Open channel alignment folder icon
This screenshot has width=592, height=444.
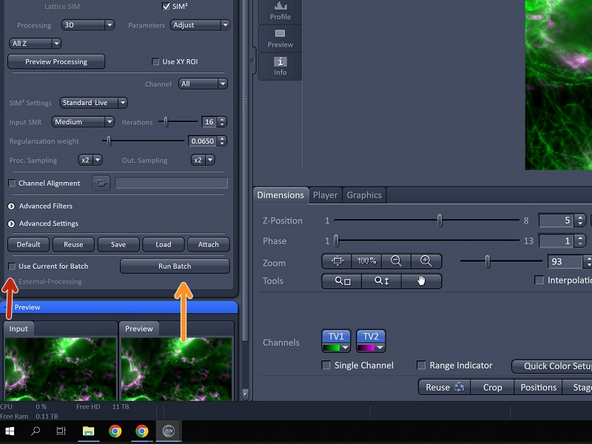101,183
